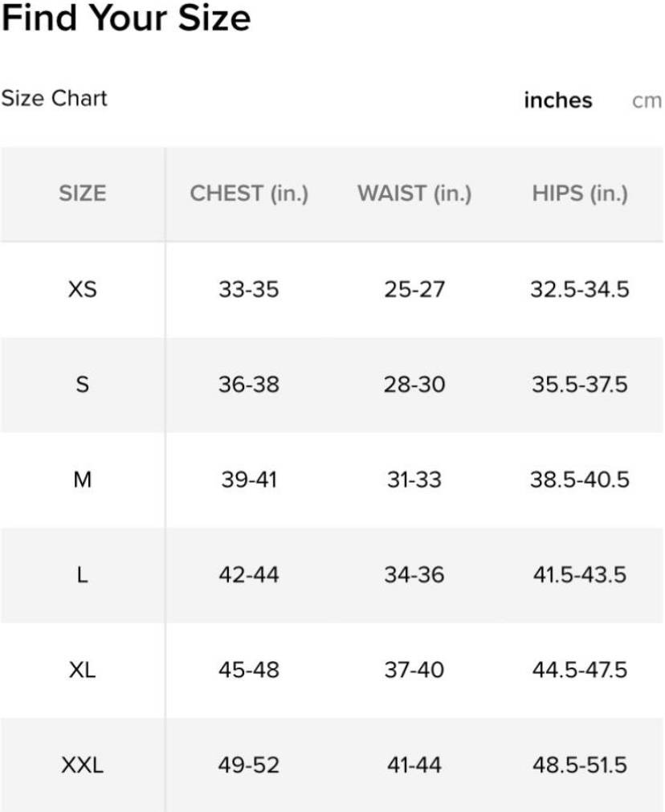Viewport: 665px width, 812px height.
Task: Select the XS size row label
Action: (x=83, y=289)
